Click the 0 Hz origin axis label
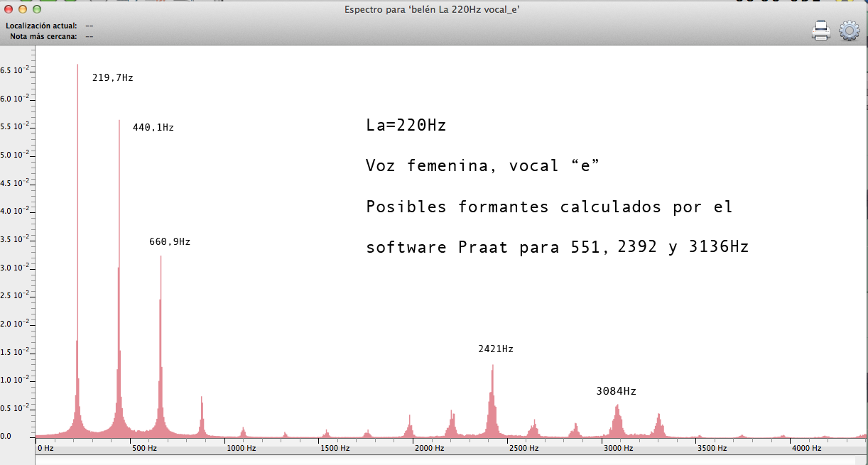 click(45, 449)
